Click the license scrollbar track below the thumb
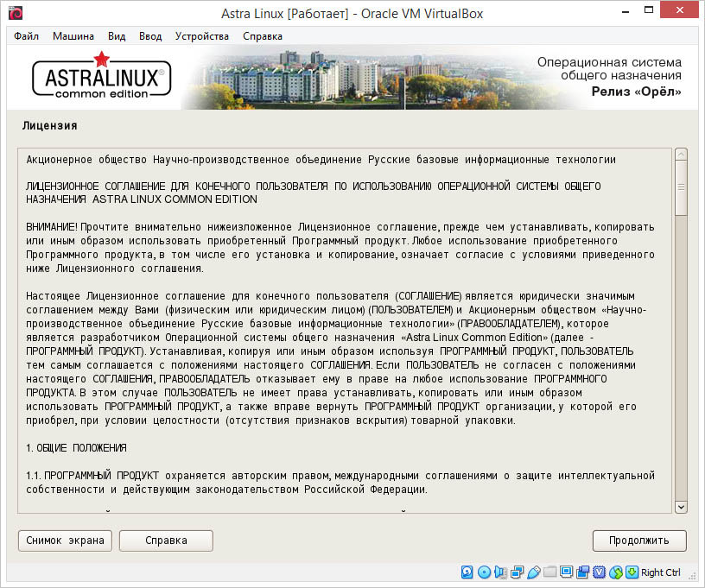This screenshot has width=705, height=588. point(681,357)
